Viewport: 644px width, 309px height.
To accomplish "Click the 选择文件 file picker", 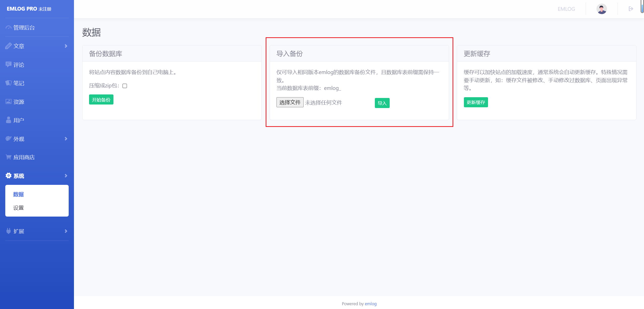I will tap(290, 102).
